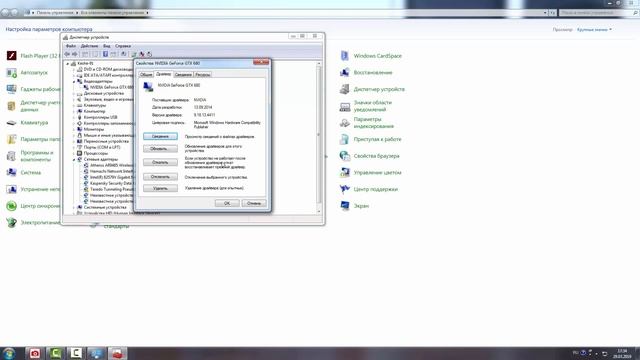Viewport: 640px width, 360px height.
Task: Open Центр поддержки item
Action: tap(369, 189)
